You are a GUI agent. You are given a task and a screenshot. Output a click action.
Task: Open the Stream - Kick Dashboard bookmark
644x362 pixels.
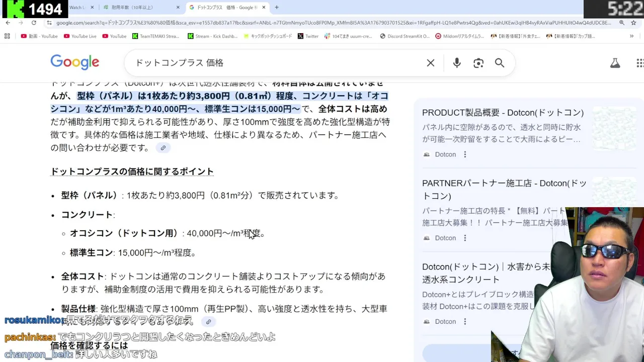pyautogui.click(x=212, y=36)
